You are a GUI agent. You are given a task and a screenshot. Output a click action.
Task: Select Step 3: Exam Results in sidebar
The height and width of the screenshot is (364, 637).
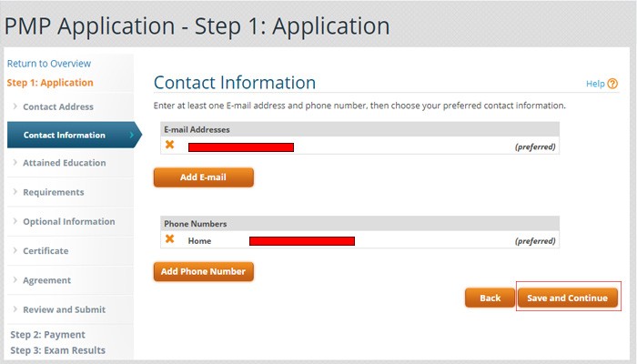pos(57,350)
